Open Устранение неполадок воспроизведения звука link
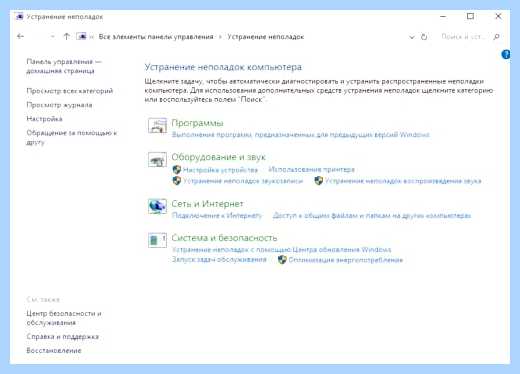520x374 pixels. tap(403, 181)
